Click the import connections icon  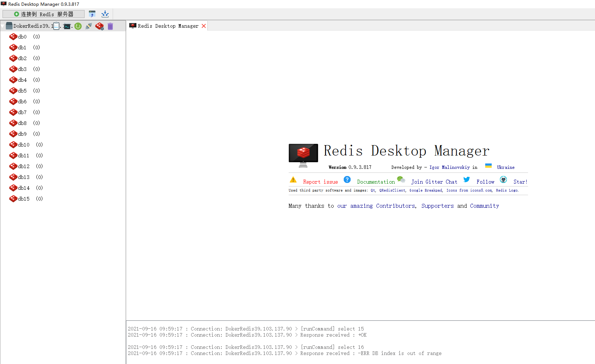[x=92, y=14]
